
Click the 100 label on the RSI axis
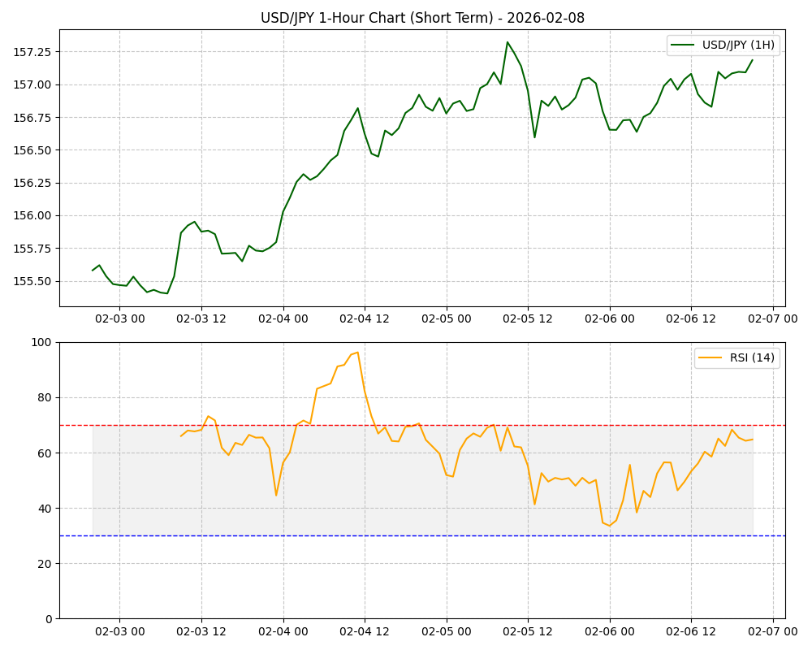[x=41, y=342]
